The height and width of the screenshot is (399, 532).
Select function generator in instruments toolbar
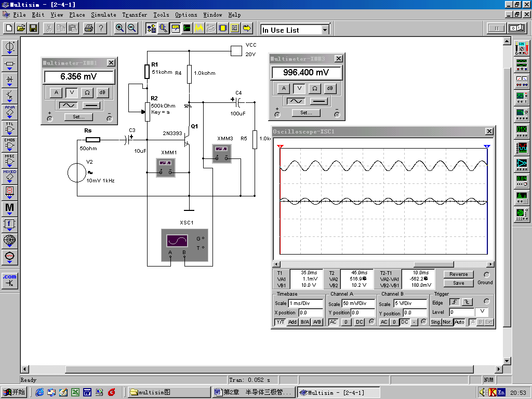coord(522,64)
